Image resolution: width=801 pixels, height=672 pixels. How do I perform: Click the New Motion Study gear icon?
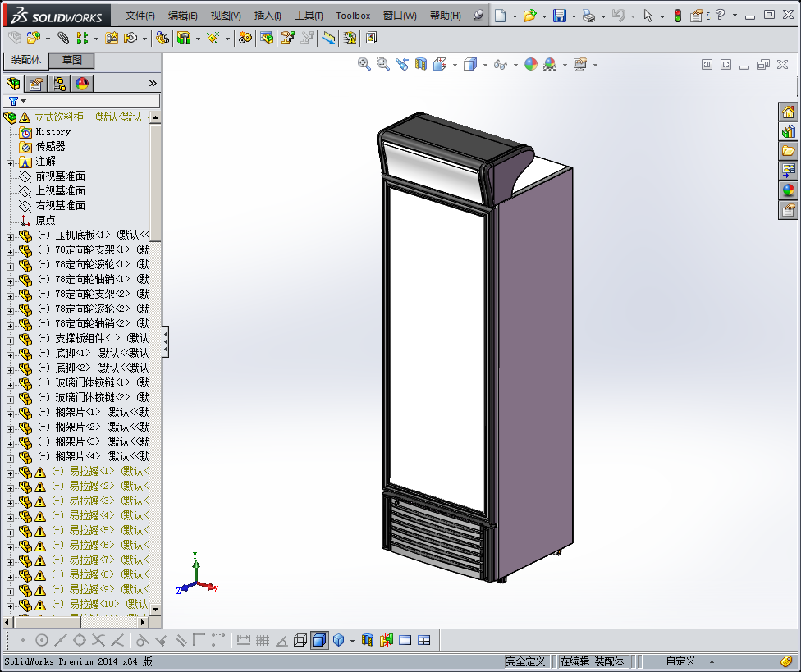(x=245, y=38)
